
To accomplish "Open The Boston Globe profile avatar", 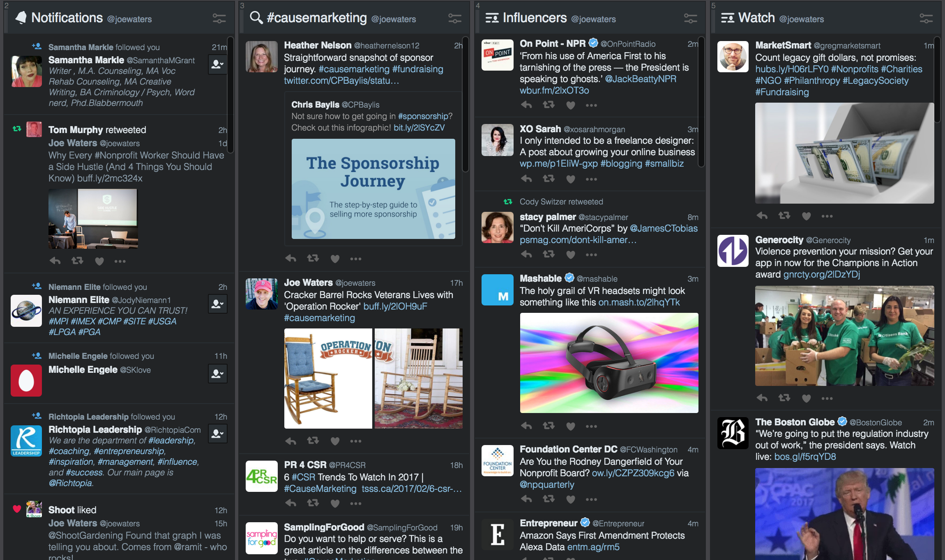I will [733, 433].
